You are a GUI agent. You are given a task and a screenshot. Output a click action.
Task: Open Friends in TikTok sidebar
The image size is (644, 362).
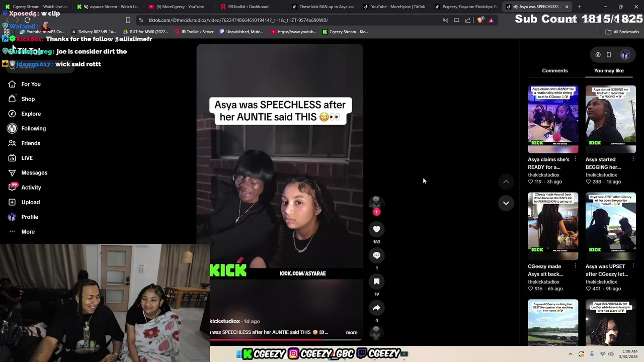[24, 143]
